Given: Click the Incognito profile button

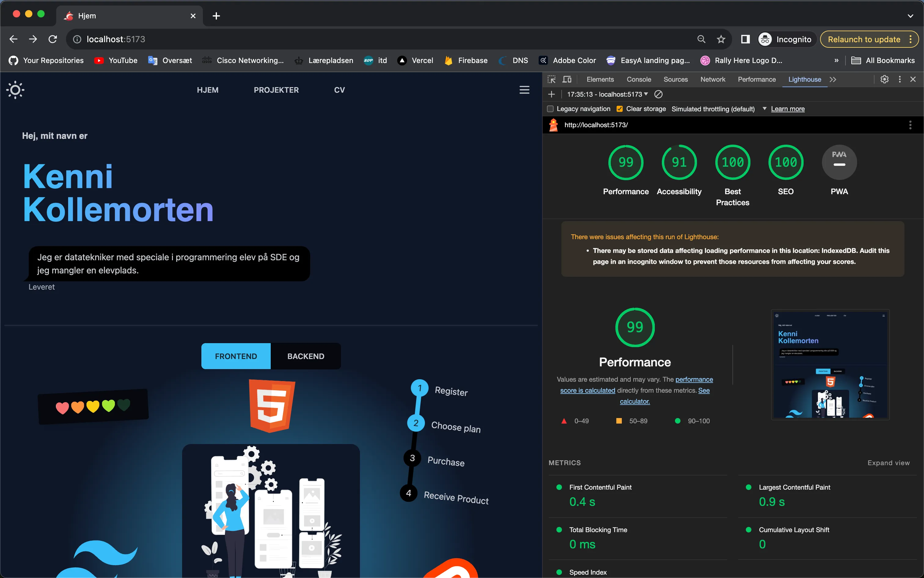Looking at the screenshot, I should point(787,39).
